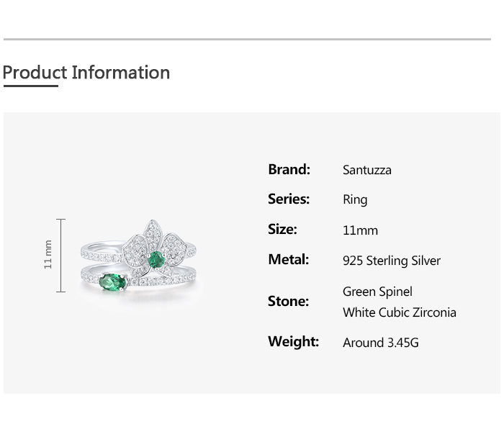Click the Product Information heading
This screenshot has width=504, height=437.
click(86, 73)
